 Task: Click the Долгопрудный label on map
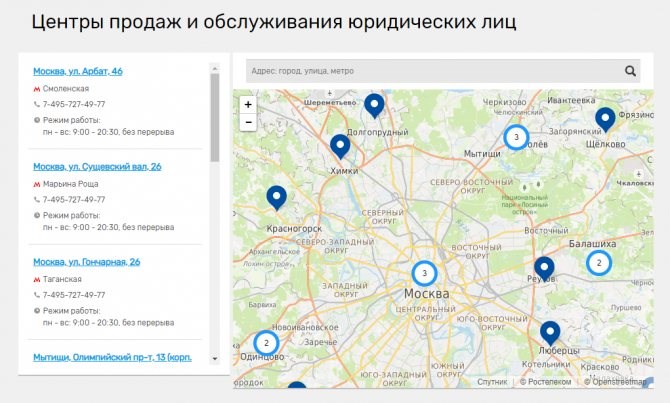pos(377,132)
